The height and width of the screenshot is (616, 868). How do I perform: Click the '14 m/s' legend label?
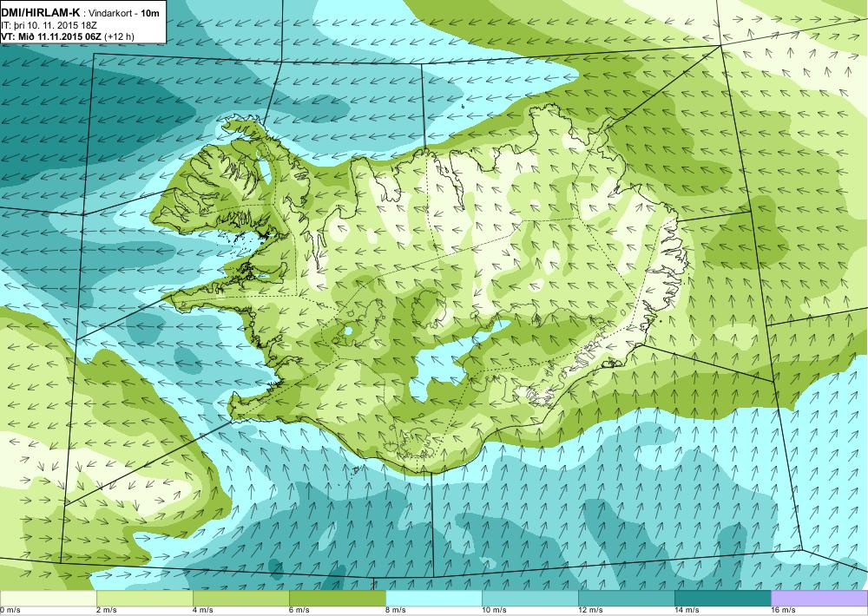[687, 611]
